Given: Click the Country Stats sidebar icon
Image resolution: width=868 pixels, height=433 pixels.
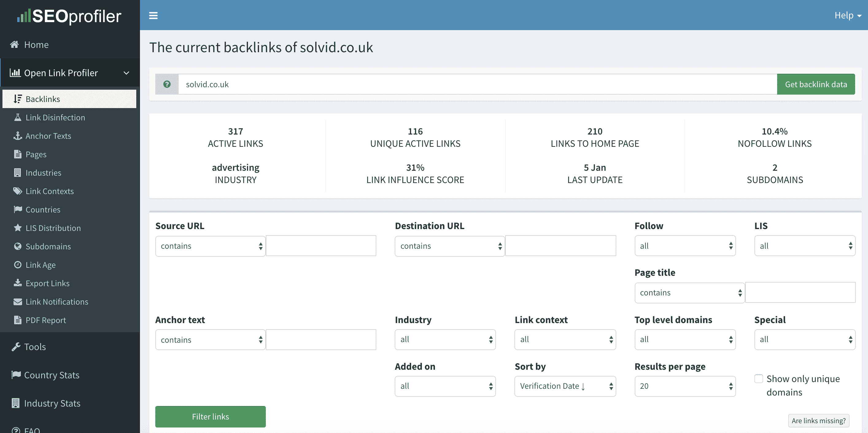Looking at the screenshot, I should coord(15,375).
